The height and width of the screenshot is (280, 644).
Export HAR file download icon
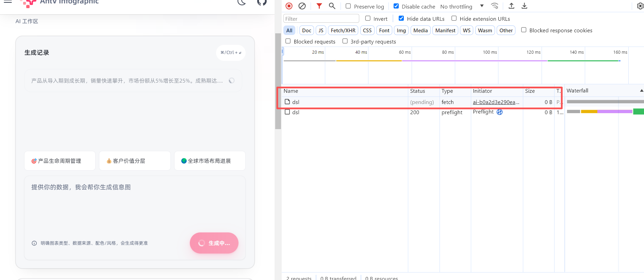(x=524, y=6)
